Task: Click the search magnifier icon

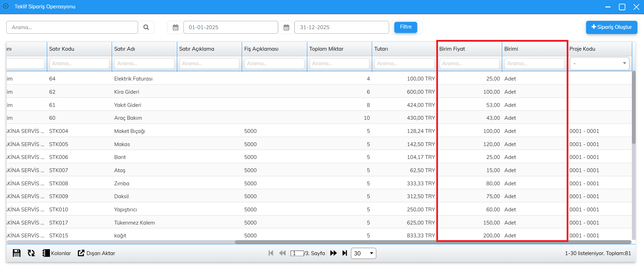Action: pos(146,27)
